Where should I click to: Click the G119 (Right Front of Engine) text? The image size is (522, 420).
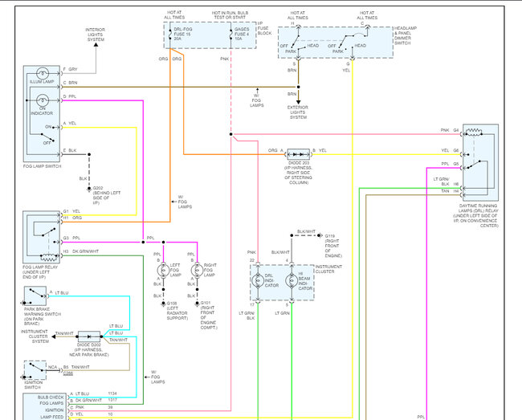coord(333,246)
